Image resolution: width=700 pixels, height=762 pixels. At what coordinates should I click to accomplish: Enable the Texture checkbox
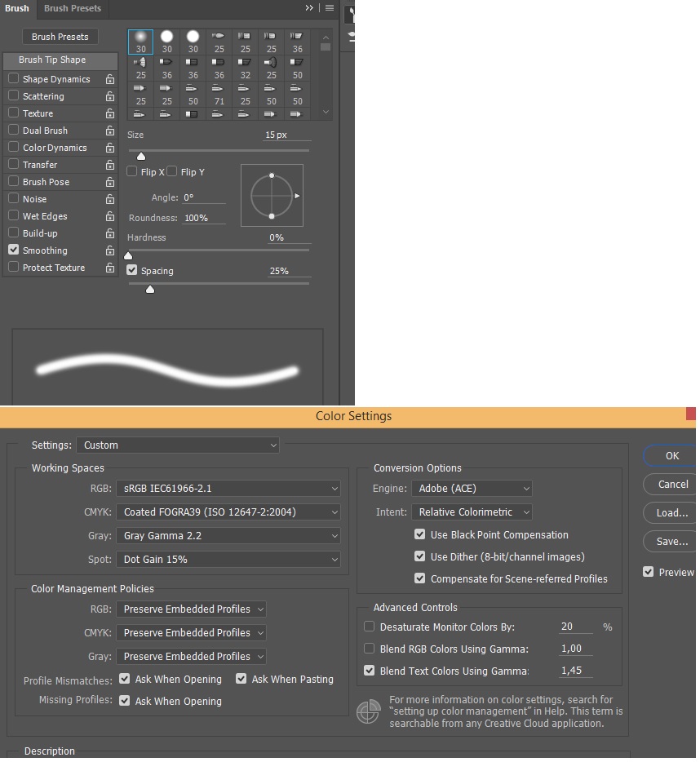[x=14, y=113]
